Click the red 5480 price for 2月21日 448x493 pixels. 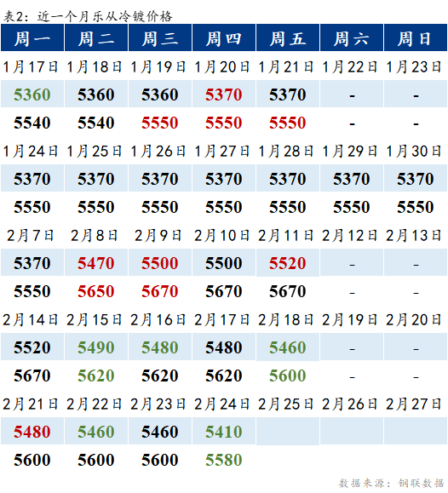click(x=32, y=432)
